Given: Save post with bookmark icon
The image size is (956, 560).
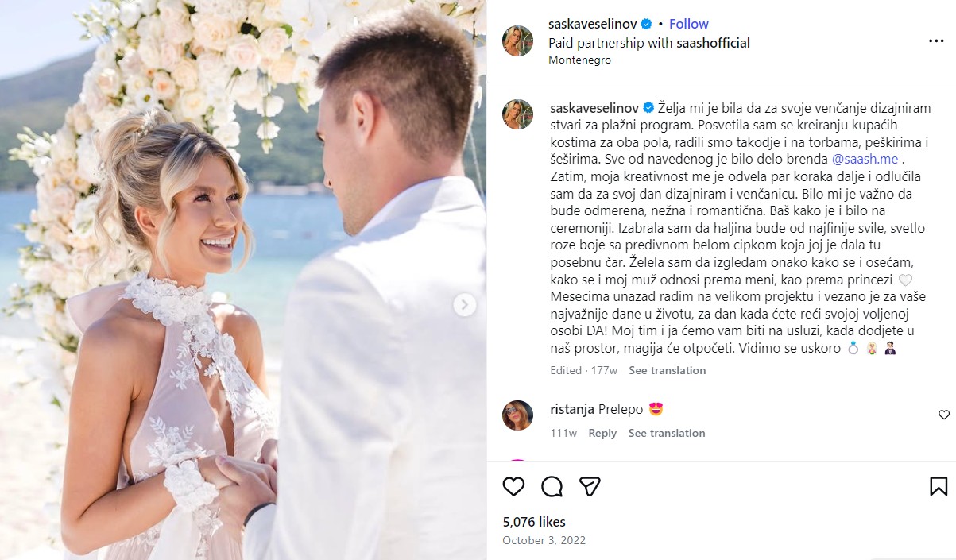Looking at the screenshot, I should click(x=938, y=486).
